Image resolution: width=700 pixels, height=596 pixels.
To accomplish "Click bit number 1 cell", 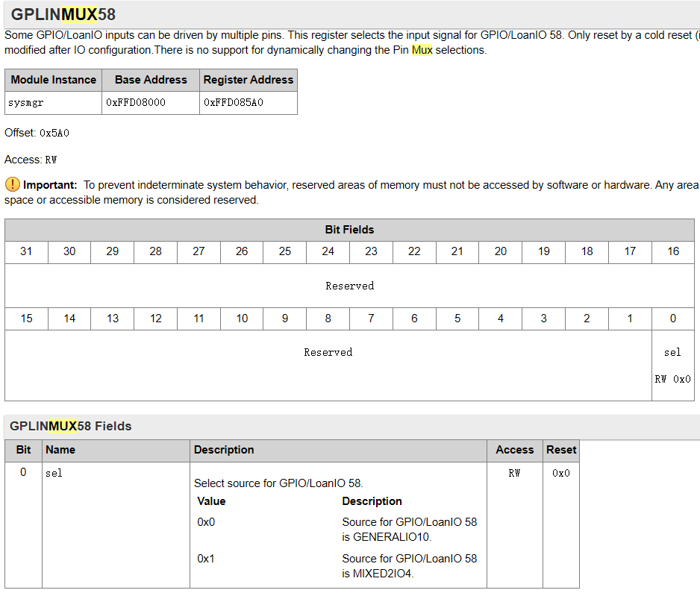I will click(630, 319).
